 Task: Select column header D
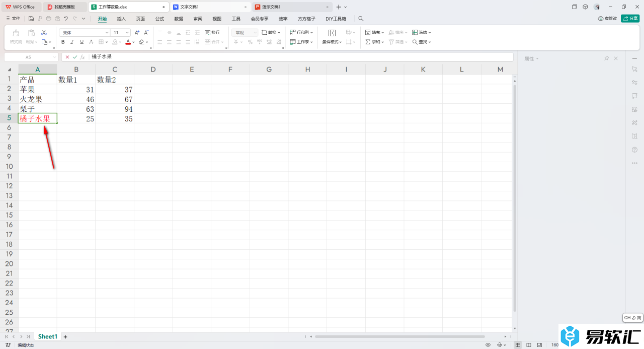click(153, 69)
